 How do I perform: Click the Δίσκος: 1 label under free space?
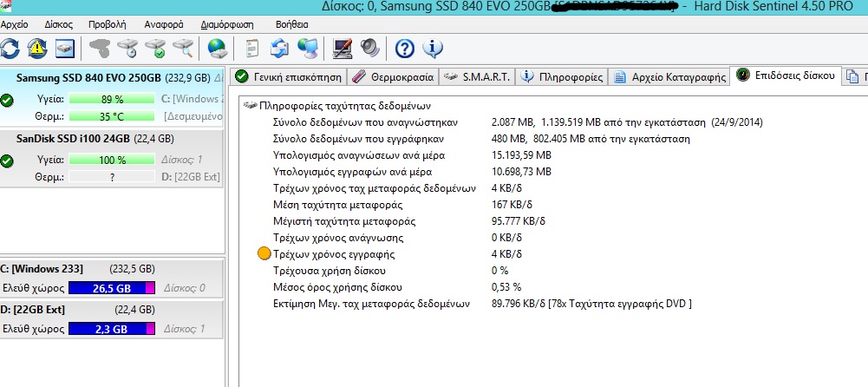click(185, 329)
